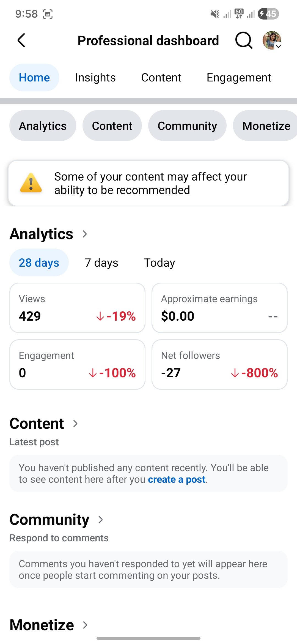Image resolution: width=297 pixels, height=644 pixels.
Task: Tap the yellow warning triangle icon
Action: 31,183
